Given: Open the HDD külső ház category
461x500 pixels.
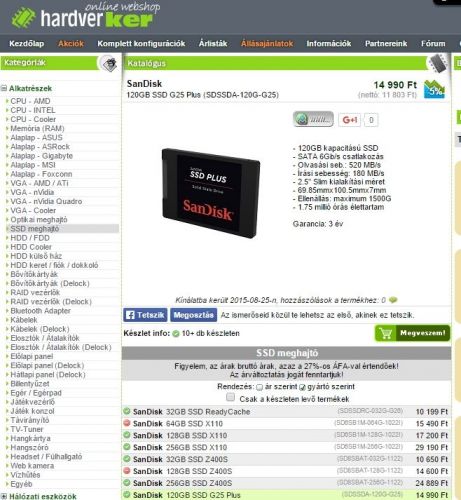Looking at the screenshot, I should point(36,256).
